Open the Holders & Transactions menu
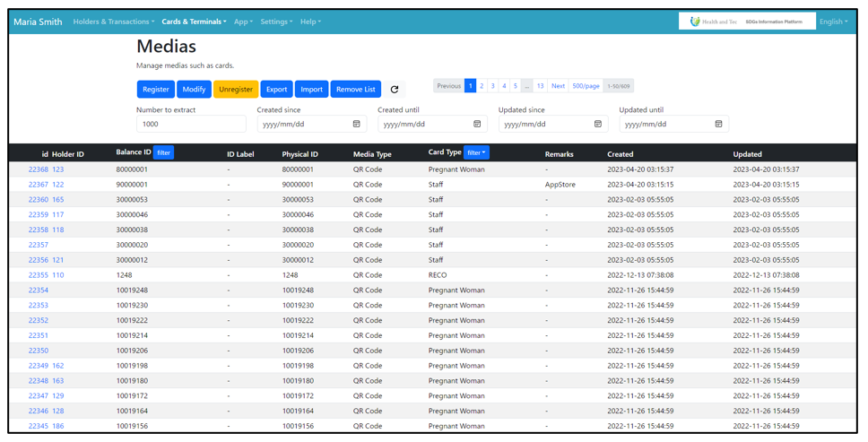 (113, 22)
